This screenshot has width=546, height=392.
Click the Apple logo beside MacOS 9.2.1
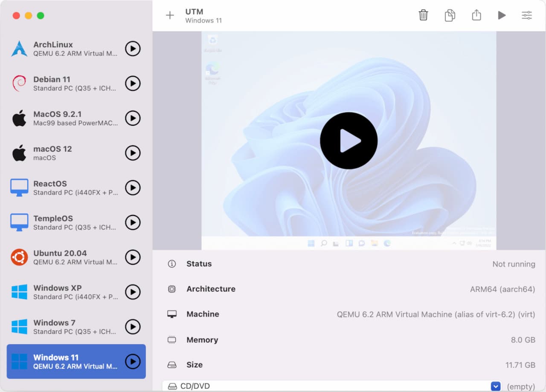point(19,118)
